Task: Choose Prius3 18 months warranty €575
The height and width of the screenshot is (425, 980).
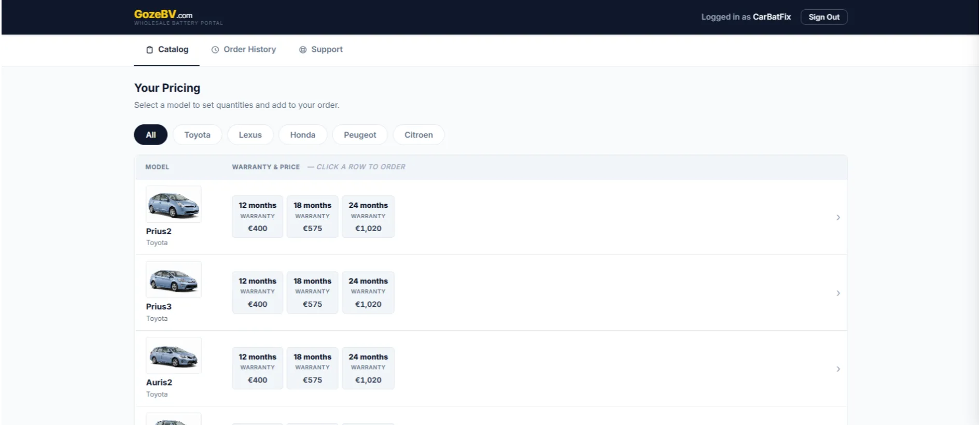Action: click(x=313, y=292)
